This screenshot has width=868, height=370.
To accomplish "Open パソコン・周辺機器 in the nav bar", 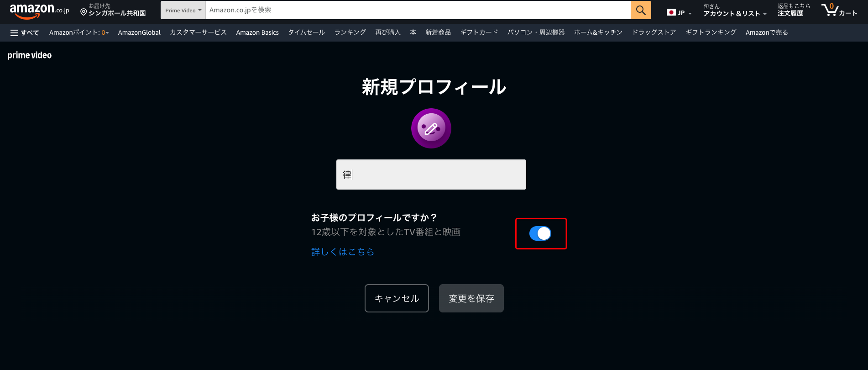I will coord(536,32).
